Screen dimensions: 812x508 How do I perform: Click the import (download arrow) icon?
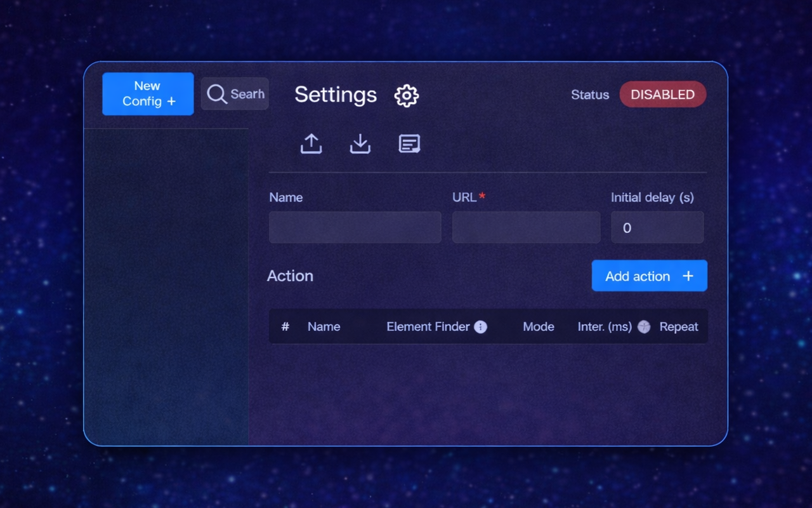point(360,144)
